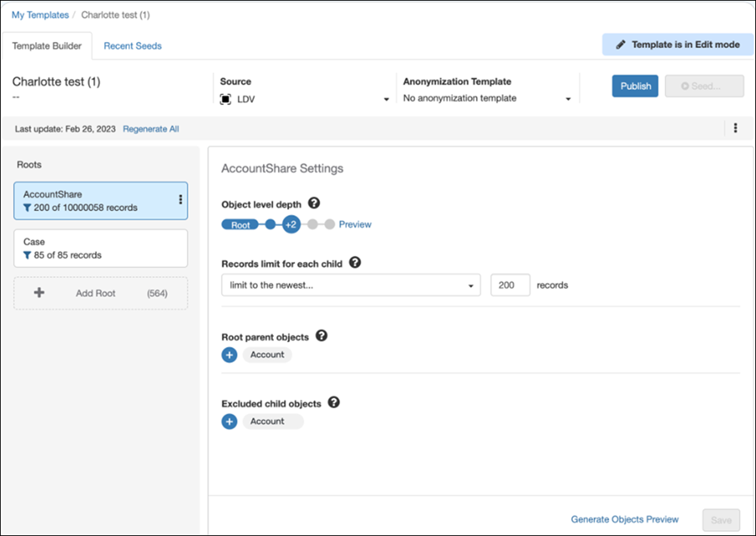Image resolution: width=756 pixels, height=536 pixels.
Task: Open the AccountShare root options menu
Action: tap(181, 200)
